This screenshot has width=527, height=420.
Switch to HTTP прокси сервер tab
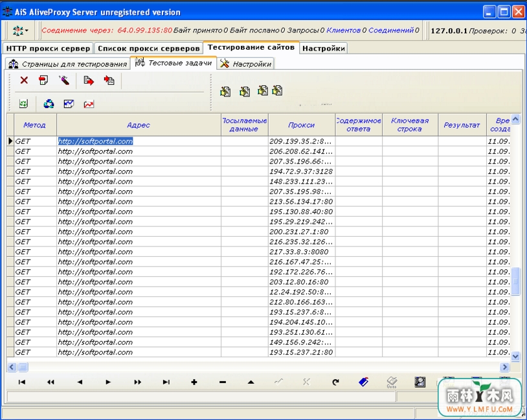(x=48, y=49)
